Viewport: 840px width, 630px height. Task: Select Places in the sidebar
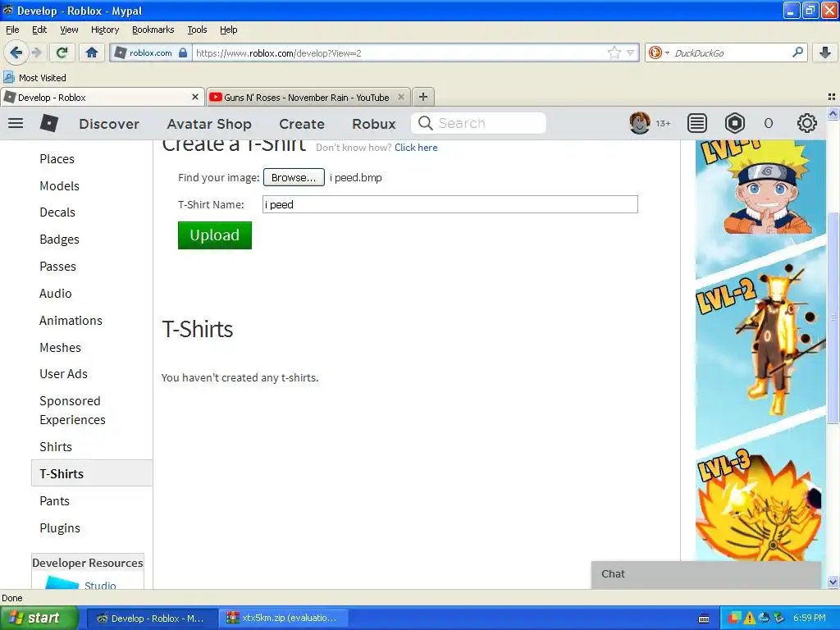57,158
